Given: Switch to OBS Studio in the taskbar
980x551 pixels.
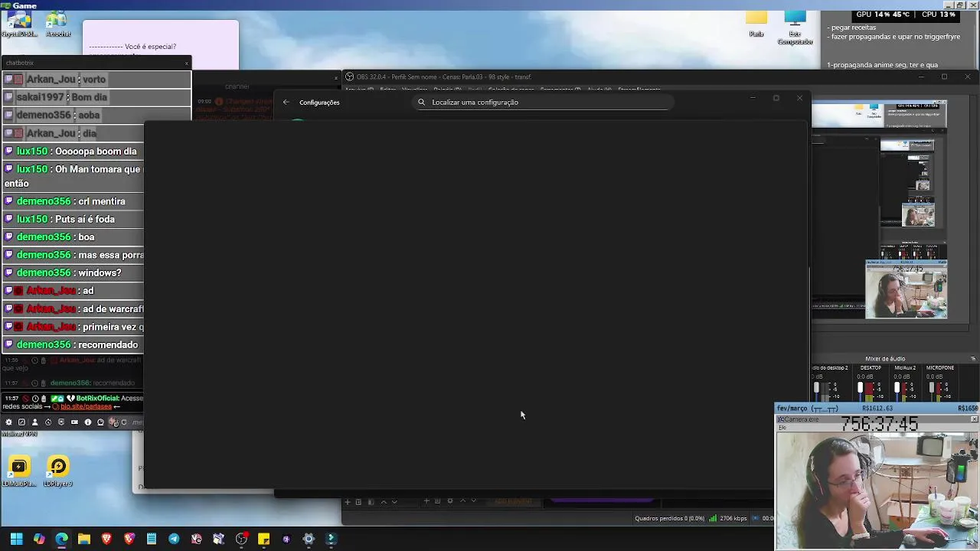Looking at the screenshot, I should point(241,539).
